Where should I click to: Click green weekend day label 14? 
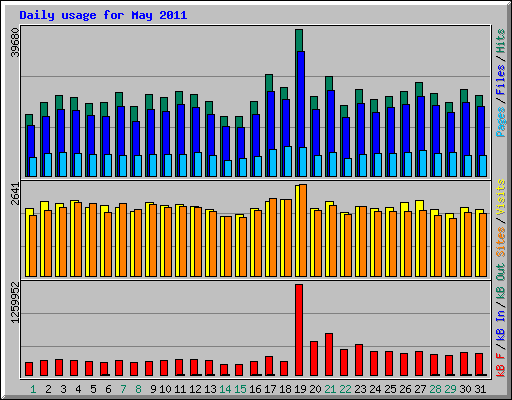225,389
